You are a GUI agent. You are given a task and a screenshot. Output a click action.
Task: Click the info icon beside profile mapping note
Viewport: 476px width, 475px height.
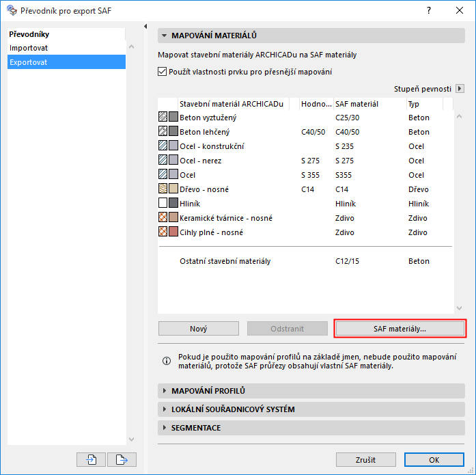[167, 361]
